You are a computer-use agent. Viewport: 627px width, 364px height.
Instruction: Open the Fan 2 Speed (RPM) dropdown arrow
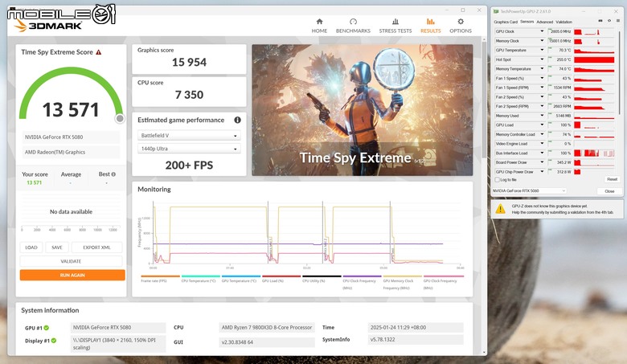tap(542, 106)
